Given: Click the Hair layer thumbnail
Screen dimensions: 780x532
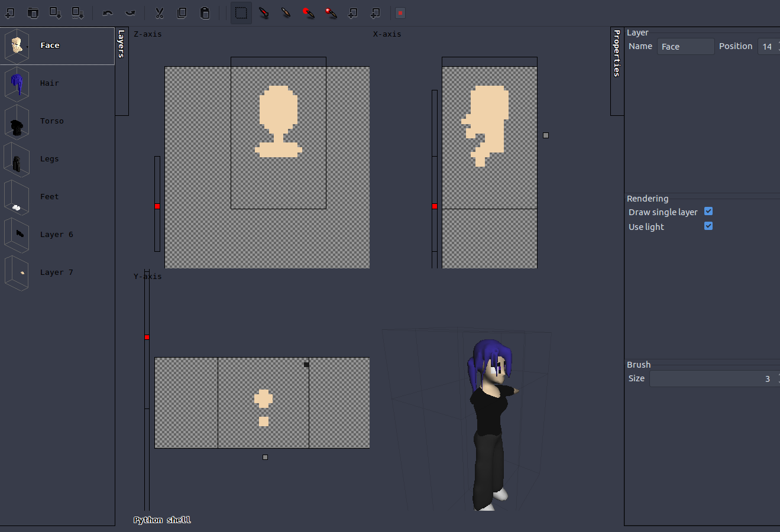Looking at the screenshot, I should click(x=17, y=83).
